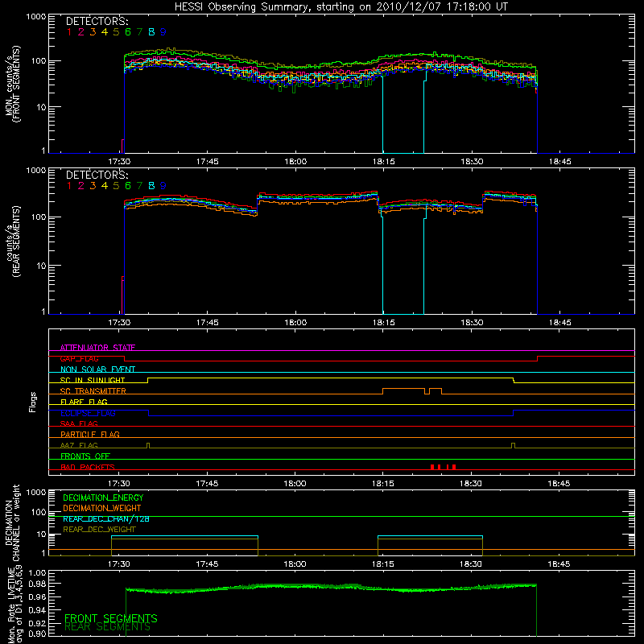Viewport: 644px width, 644px height.
Task: Click detector 9 legend in front segments panel
Action: pyautogui.click(x=163, y=31)
